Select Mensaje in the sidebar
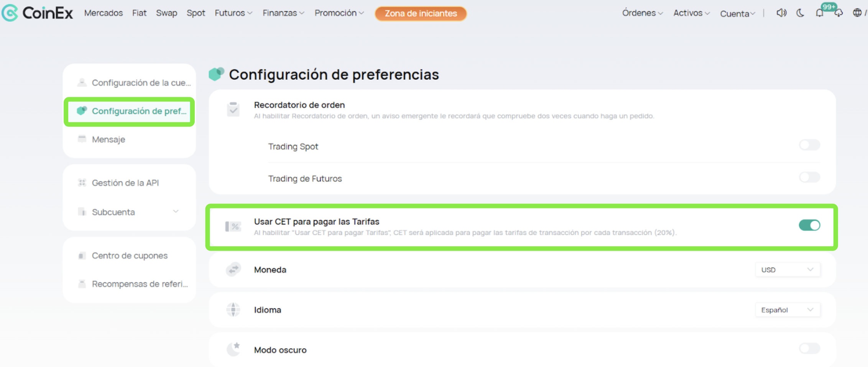The image size is (868, 367). (130, 139)
